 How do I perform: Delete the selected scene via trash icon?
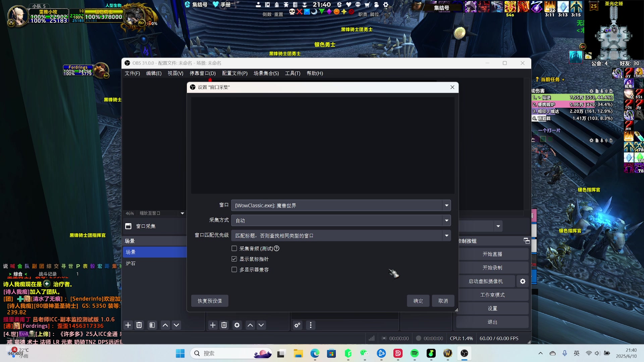click(139, 325)
